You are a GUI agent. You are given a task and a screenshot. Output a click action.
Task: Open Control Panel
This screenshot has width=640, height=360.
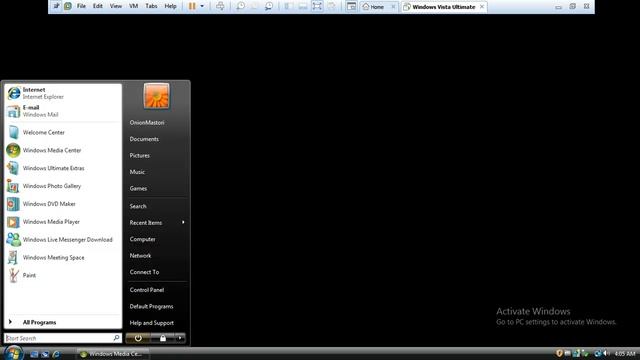pyautogui.click(x=147, y=290)
